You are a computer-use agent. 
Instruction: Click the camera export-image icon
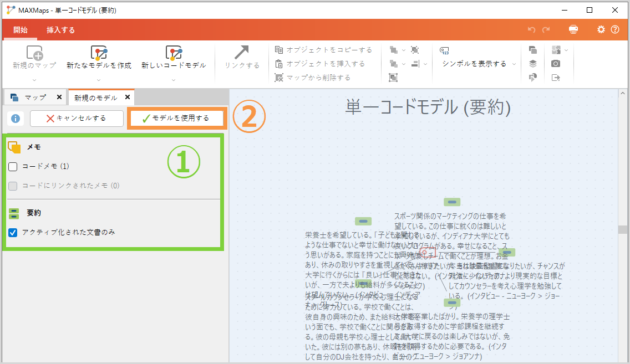click(x=556, y=64)
